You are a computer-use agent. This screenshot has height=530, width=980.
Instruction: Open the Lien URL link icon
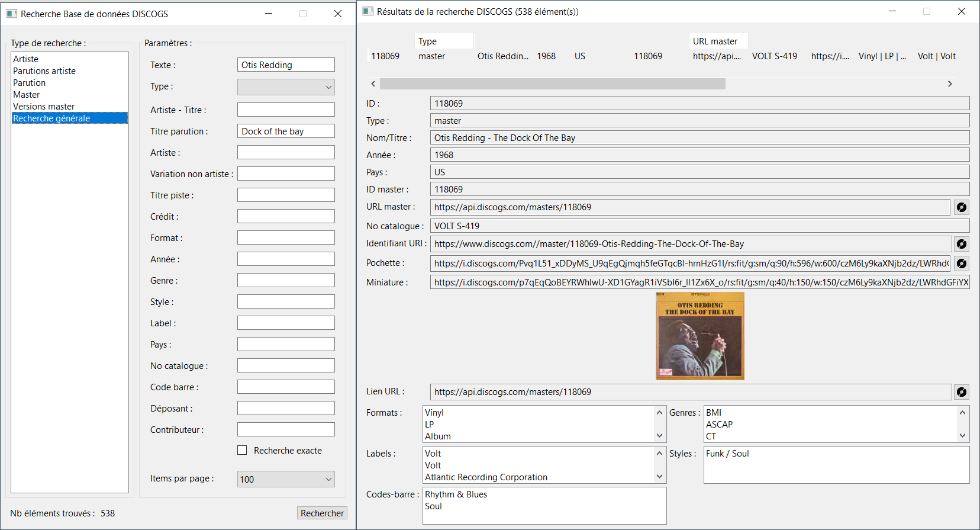pos(962,392)
